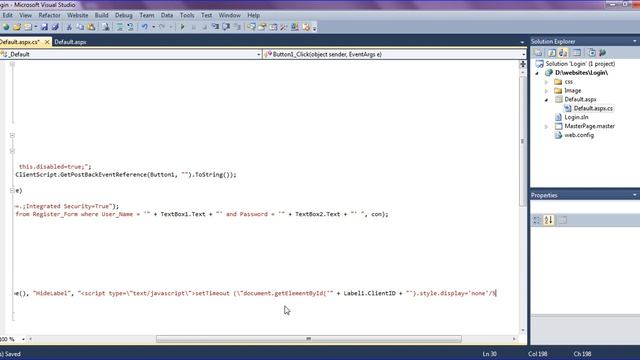
Task: Click the vertical scrollbar thumb of the editor
Action: tap(522, 142)
